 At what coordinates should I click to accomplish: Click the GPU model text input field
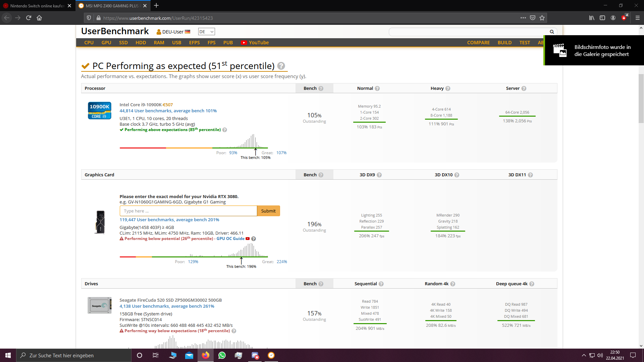(x=188, y=211)
